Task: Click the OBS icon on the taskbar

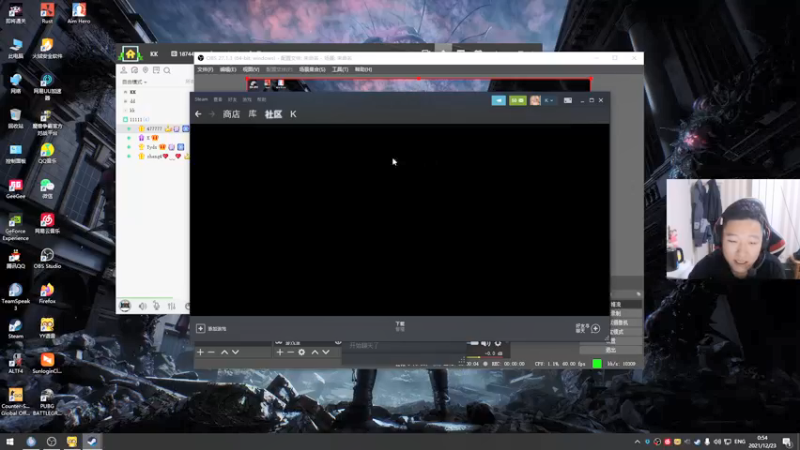Action: [x=51, y=441]
